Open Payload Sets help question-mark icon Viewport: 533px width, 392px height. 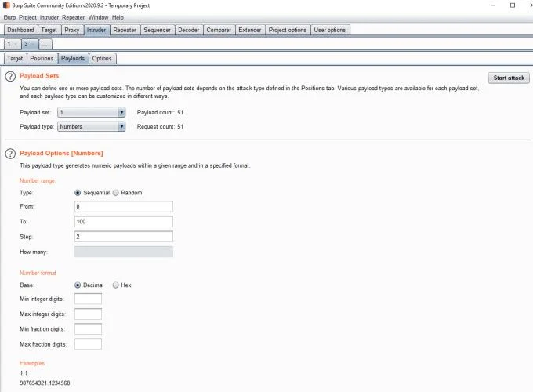tap(10, 76)
